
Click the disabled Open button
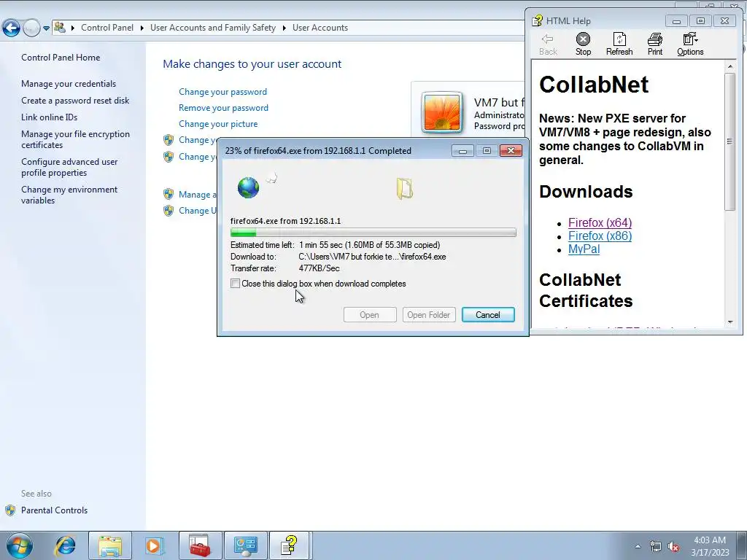(370, 315)
